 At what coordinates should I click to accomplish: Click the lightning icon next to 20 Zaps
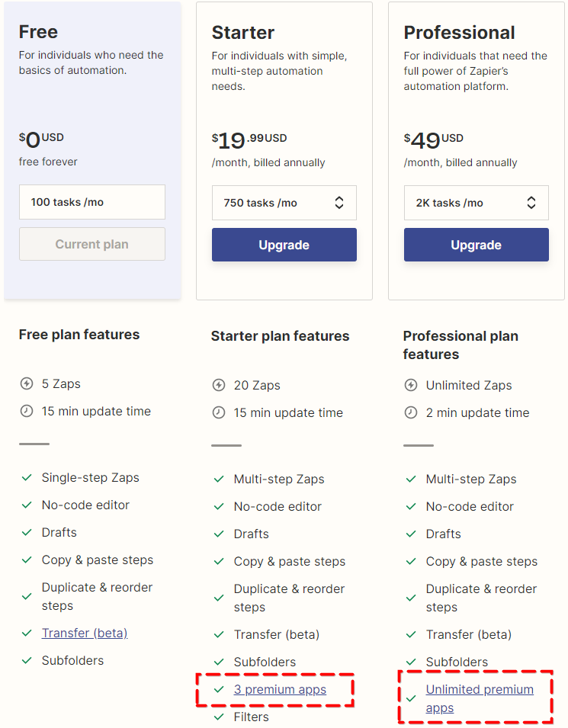[x=219, y=386]
